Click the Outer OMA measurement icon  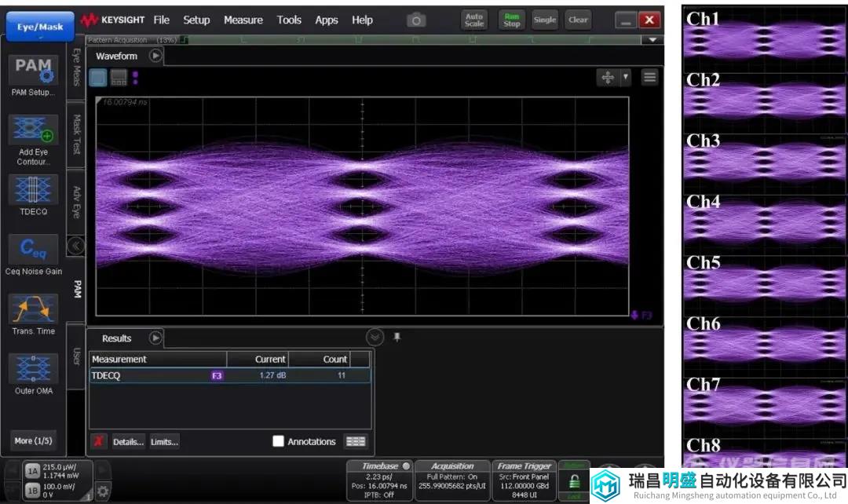(33, 369)
